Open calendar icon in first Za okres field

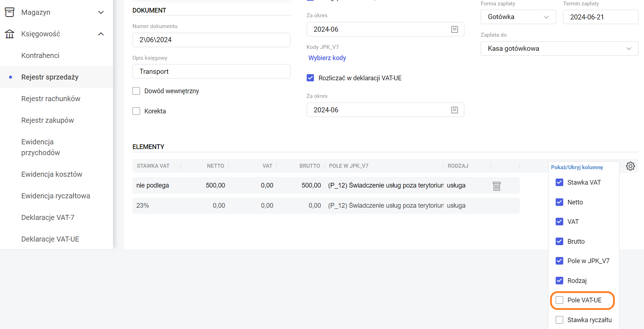point(454,30)
